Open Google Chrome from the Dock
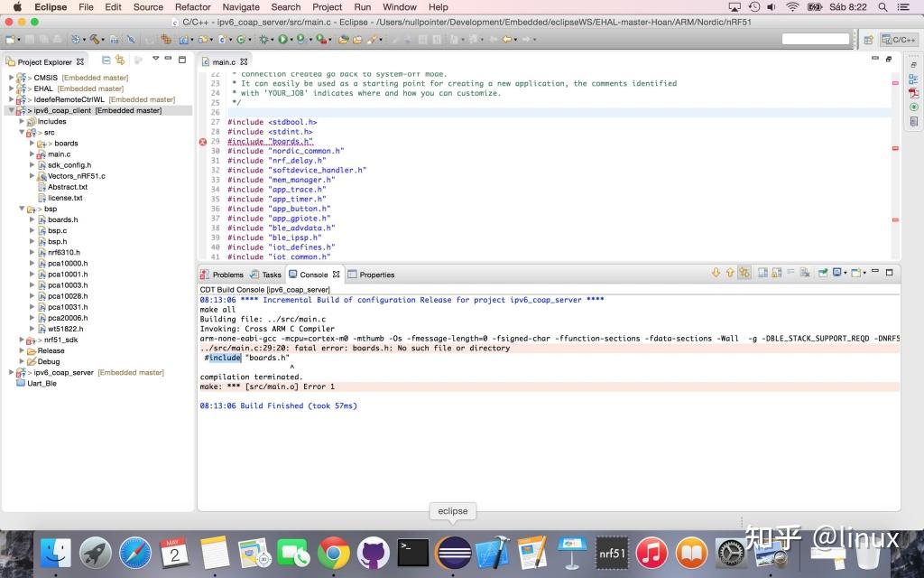This screenshot has height=578, width=924. tap(333, 554)
